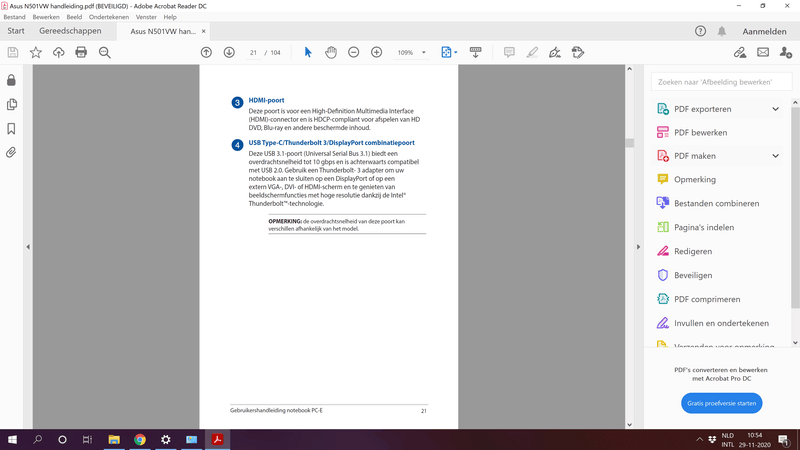
Task: Click the tools search field
Action: (x=721, y=82)
